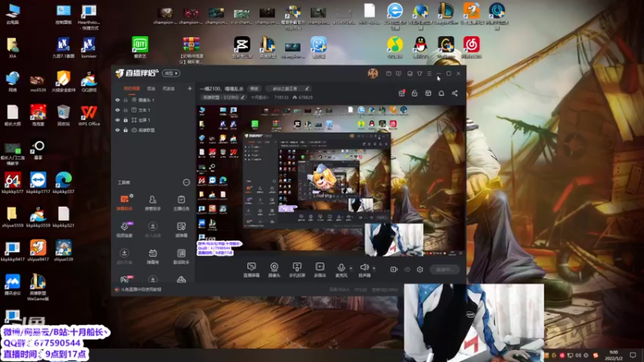Open the gift box icon above preview
The width and height of the screenshot is (644, 362).
tap(402, 93)
